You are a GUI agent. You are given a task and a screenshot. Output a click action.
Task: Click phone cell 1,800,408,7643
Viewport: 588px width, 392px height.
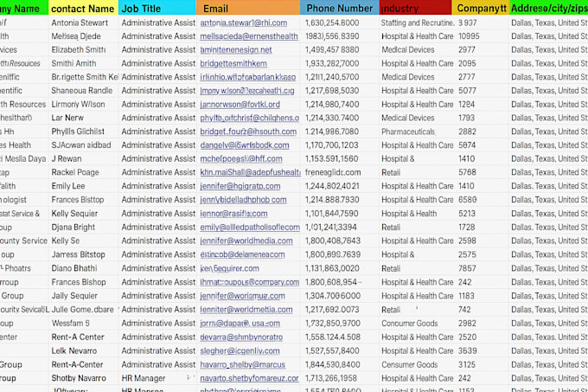coord(332,241)
